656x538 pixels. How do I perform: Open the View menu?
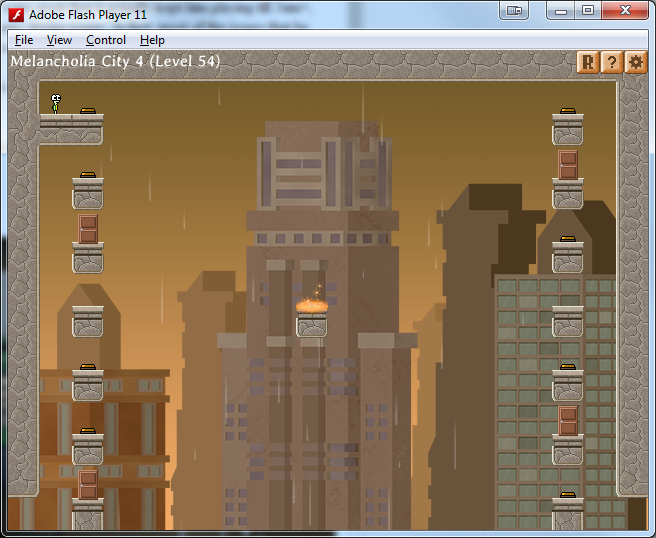tap(59, 40)
